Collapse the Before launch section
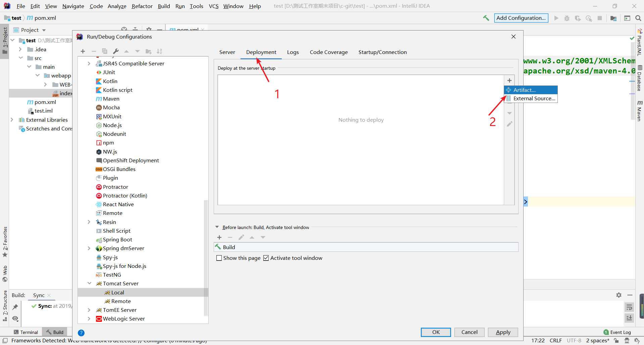Screen dimensions: 644x345 217,227
